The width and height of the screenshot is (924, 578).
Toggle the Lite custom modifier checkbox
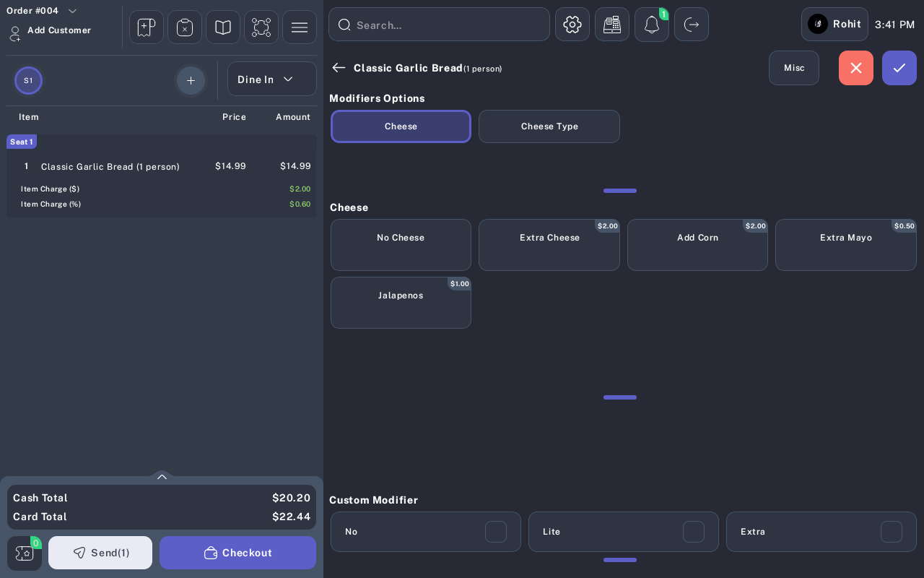[x=694, y=532]
